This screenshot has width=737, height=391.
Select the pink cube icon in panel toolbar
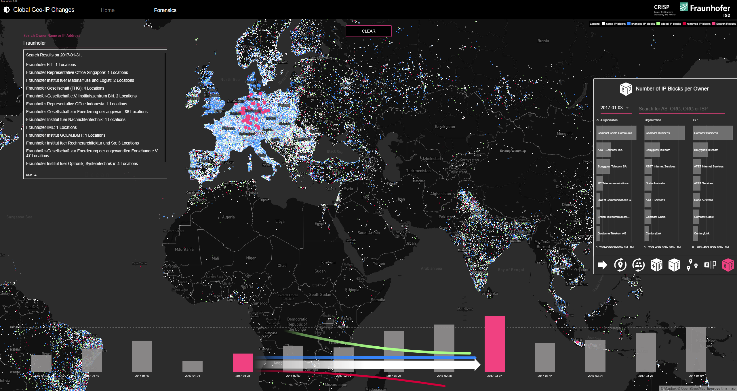click(x=728, y=265)
